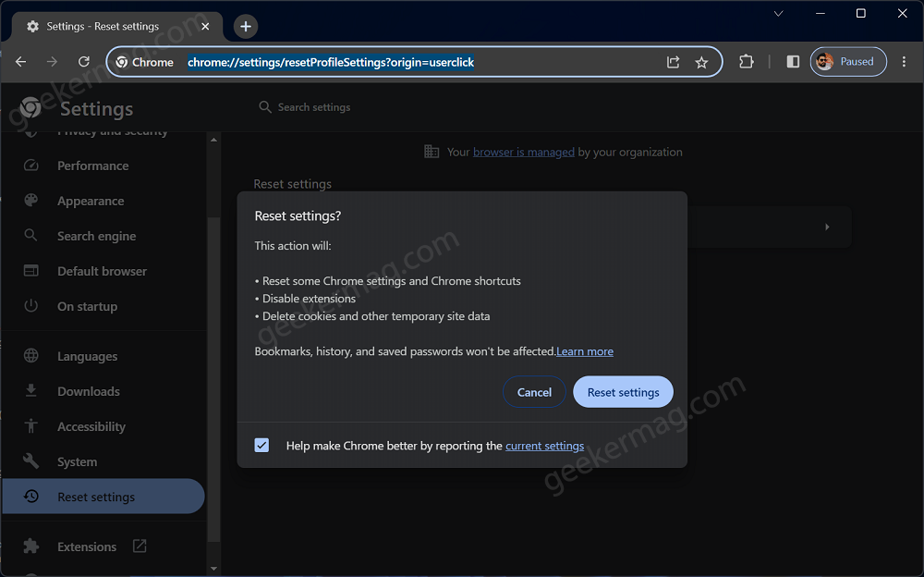Screen dimensions: 924x577
Task: Click the Reset settings clock icon
Action: click(31, 497)
